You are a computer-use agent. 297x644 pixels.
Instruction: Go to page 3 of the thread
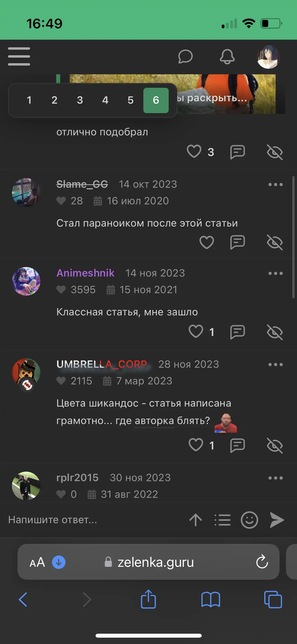coord(80,100)
